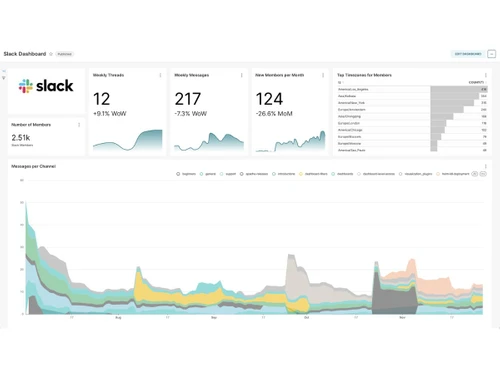This screenshot has height=375, width=500.
Task: Click the -26.6% MoM change label
Action: (274, 114)
